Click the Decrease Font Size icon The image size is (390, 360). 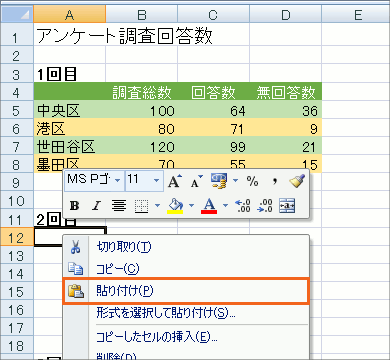point(196,181)
